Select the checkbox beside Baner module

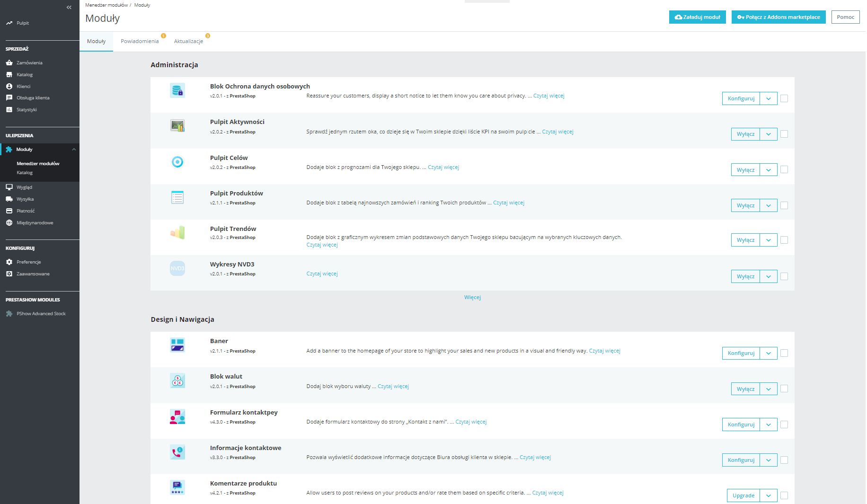(784, 353)
